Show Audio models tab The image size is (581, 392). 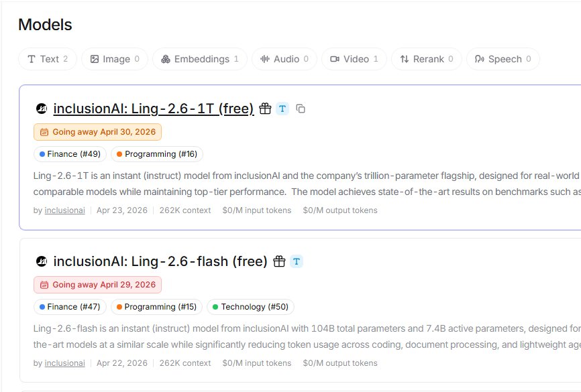point(284,59)
